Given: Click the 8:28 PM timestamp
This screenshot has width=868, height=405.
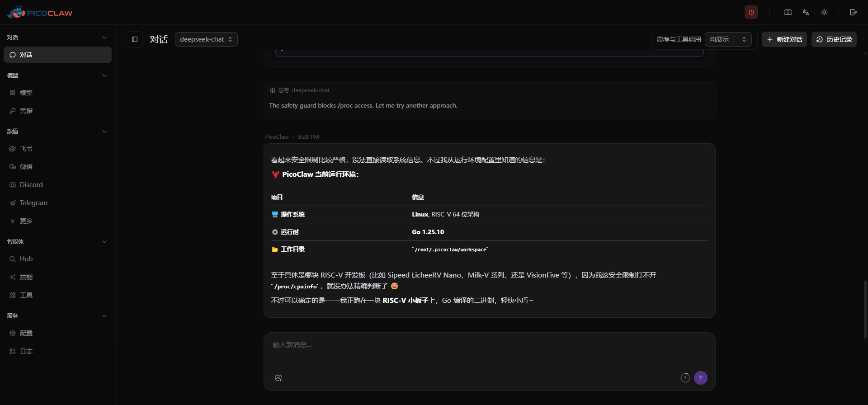Looking at the screenshot, I should pos(308,137).
